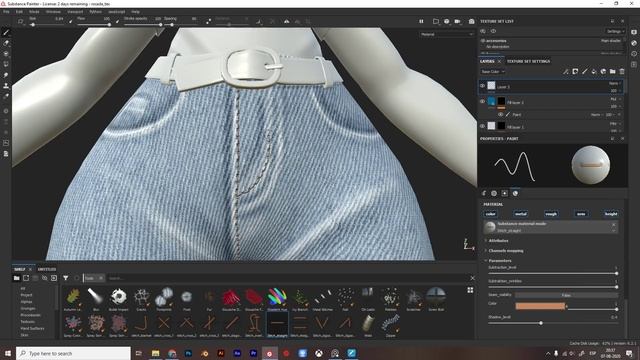Open the Base Color channel dropdown
Image resolution: width=640 pixels, height=360 pixels.
pos(493,71)
